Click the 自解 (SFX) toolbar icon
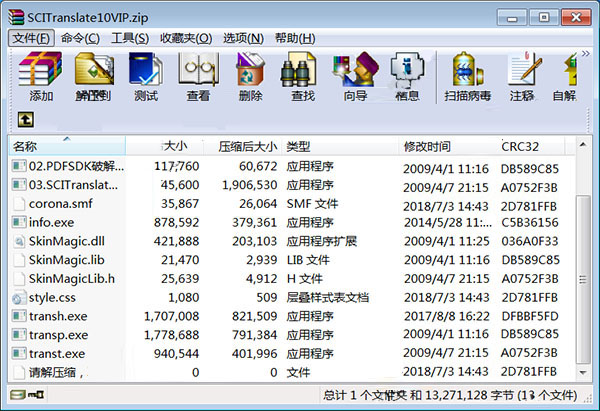 click(x=570, y=69)
